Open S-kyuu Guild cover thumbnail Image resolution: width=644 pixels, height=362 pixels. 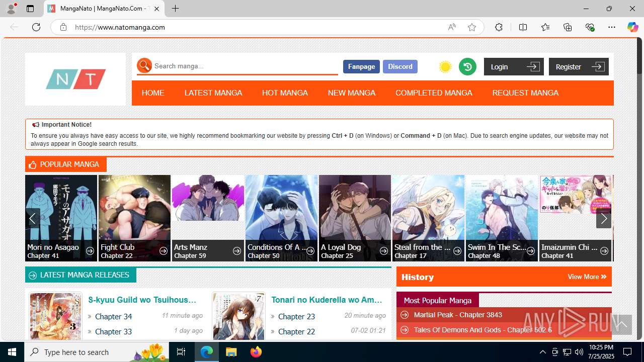[55, 316]
